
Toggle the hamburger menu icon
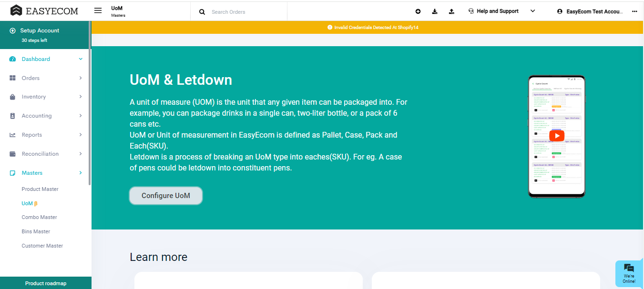[98, 10]
